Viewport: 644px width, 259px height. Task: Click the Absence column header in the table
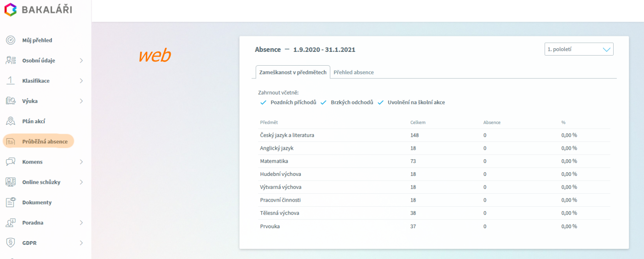[492, 123]
